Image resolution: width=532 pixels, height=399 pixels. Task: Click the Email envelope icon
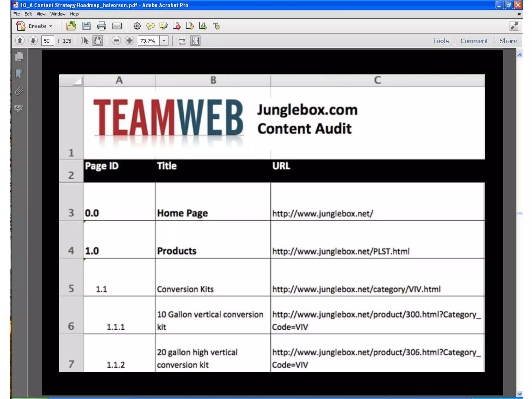tap(117, 26)
